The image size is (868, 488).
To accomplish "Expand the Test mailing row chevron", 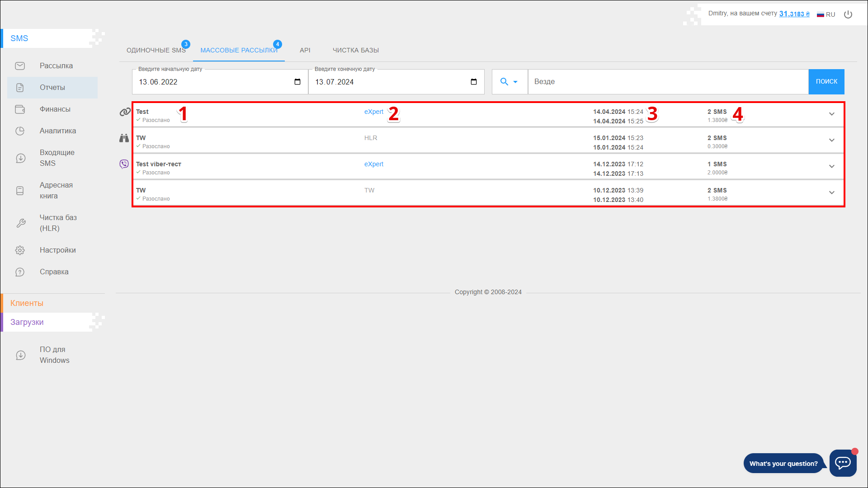I will [831, 114].
